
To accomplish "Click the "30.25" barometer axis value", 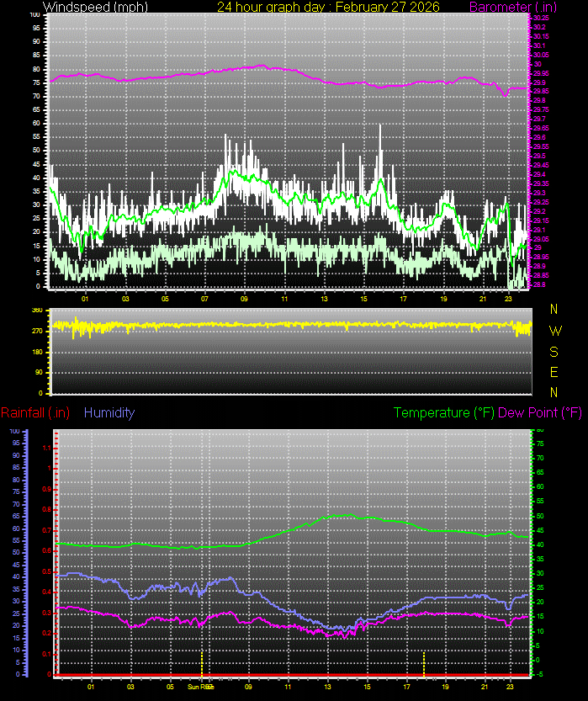I will click(x=541, y=18).
